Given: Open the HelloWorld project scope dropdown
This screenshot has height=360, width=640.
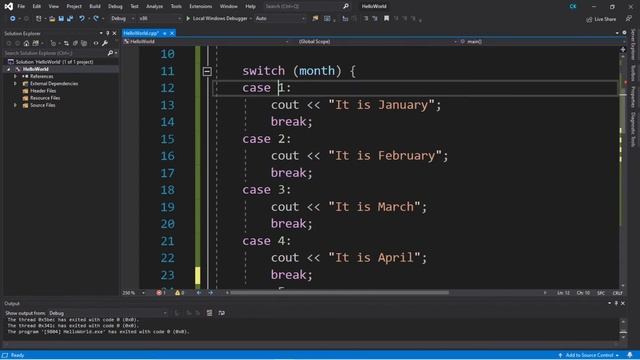Looking at the screenshot, I should point(206,42).
